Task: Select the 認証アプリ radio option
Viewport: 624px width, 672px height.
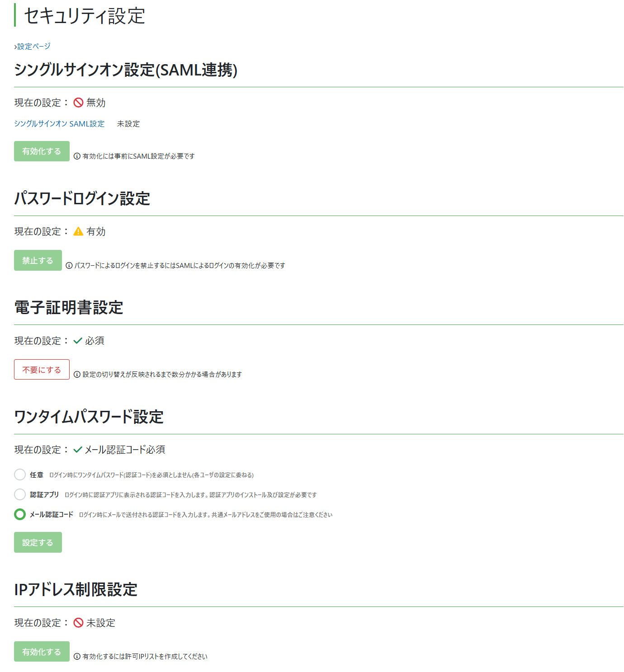Action: (20, 494)
